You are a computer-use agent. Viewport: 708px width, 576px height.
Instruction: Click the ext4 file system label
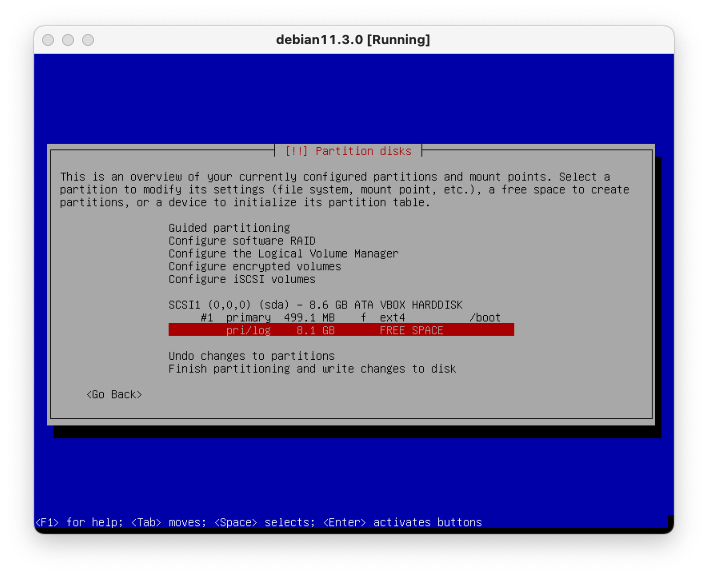pyautogui.click(x=391, y=317)
